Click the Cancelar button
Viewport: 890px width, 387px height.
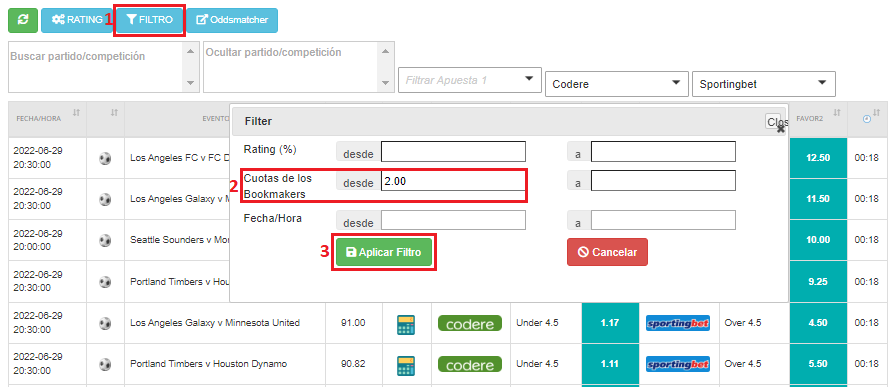pos(607,252)
